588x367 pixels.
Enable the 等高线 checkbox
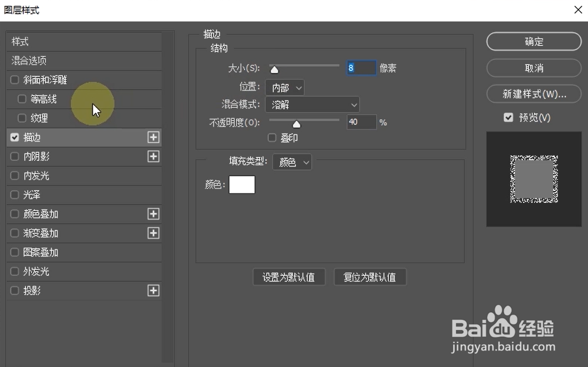click(22, 99)
